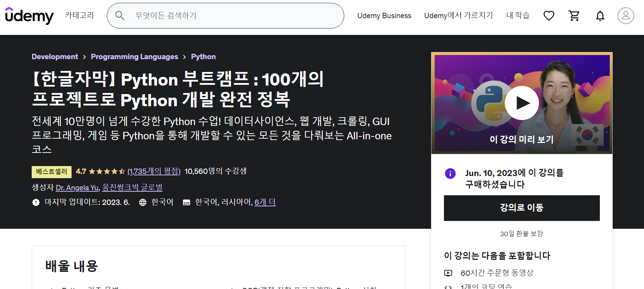Go to Development breadcrumb
644x289 pixels.
55,57
